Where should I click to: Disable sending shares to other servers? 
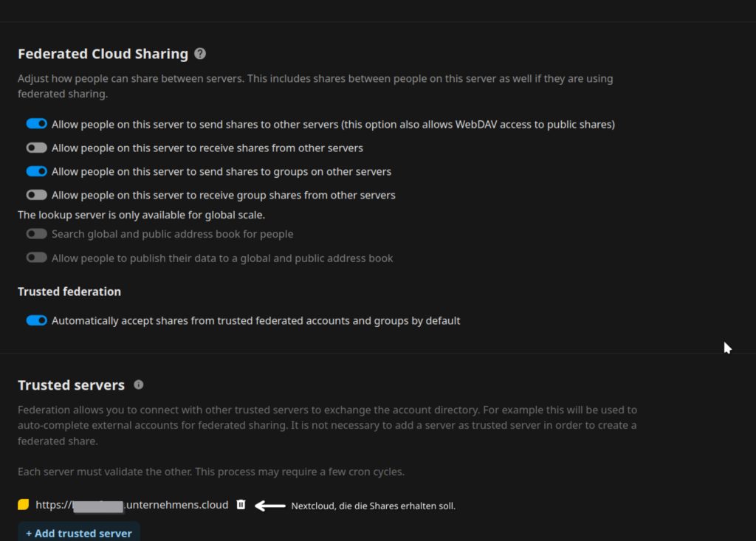(x=36, y=124)
